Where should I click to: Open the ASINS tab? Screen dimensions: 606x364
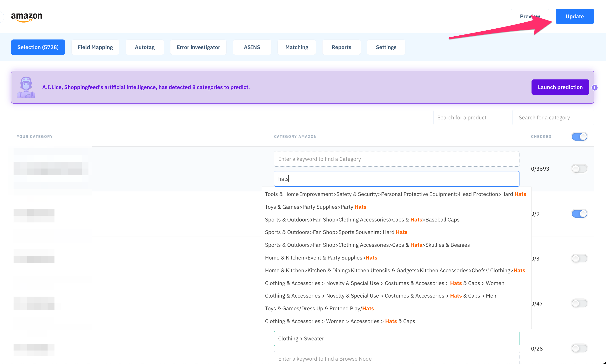(252, 47)
